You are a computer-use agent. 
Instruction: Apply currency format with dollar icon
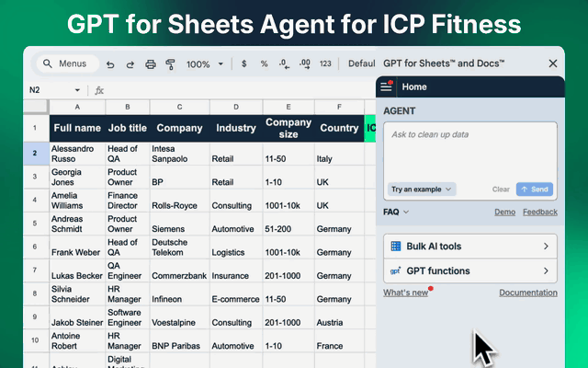click(x=243, y=63)
